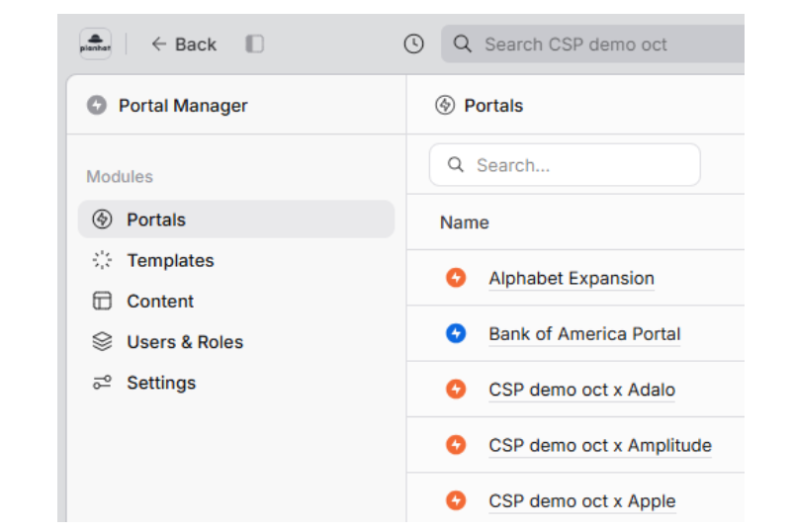The image size is (793, 532).
Task: Click the orange icon beside CSP demo oct x Apple
Action: click(456, 500)
